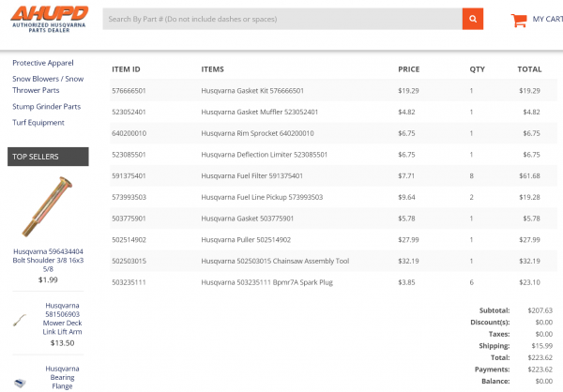This screenshot has height=392, width=563.
Task: Select Husqvarna Deflection Limiter 523085501
Action: click(265, 155)
